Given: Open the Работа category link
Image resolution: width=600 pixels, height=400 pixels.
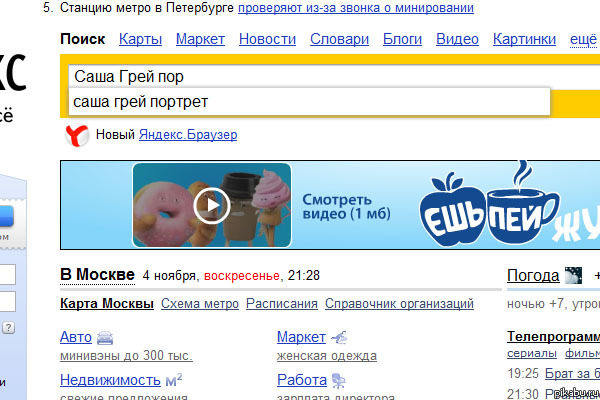Looking at the screenshot, I should click(302, 380).
